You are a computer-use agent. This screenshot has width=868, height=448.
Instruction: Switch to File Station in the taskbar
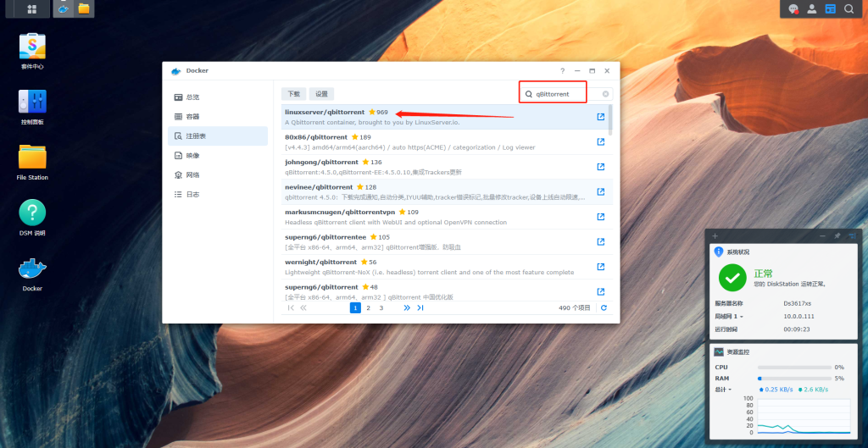pyautogui.click(x=84, y=8)
